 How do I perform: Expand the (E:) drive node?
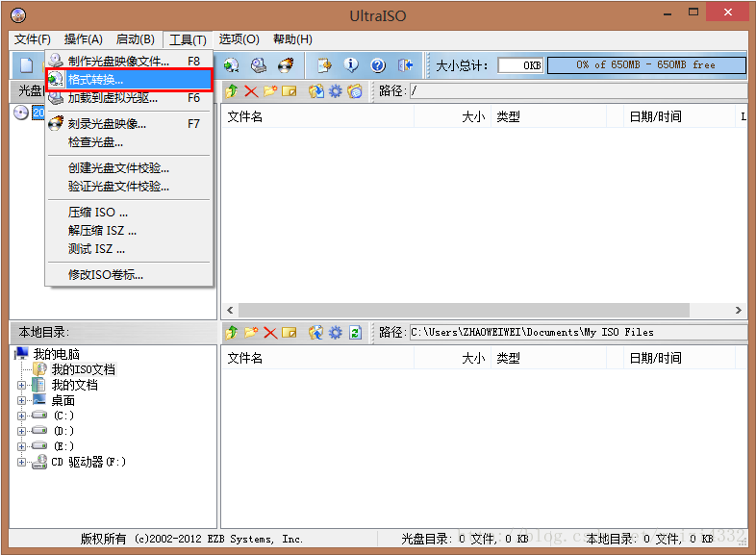click(21, 446)
